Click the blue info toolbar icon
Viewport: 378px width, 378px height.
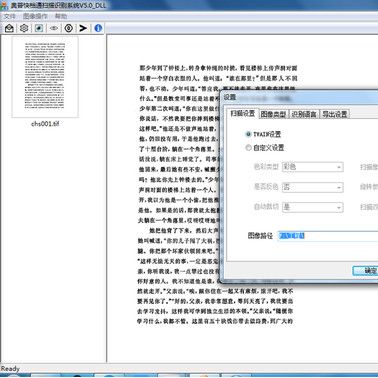click(x=98, y=28)
